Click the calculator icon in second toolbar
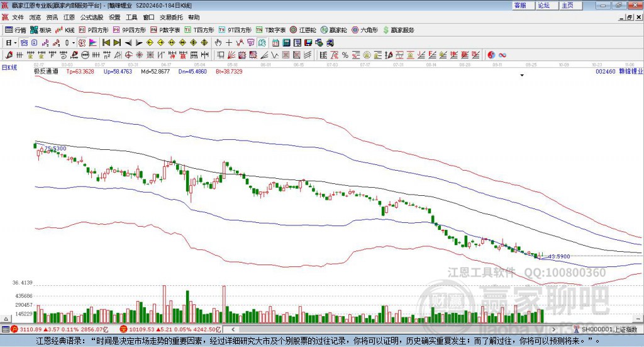Image resolution: width=644 pixels, height=347 pixels. click(x=286, y=43)
